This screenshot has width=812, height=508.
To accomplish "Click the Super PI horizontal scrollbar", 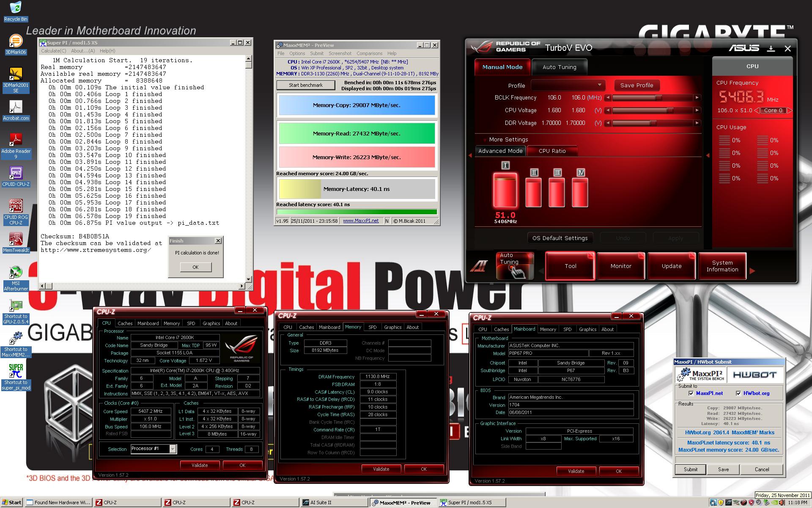I will tap(142, 286).
